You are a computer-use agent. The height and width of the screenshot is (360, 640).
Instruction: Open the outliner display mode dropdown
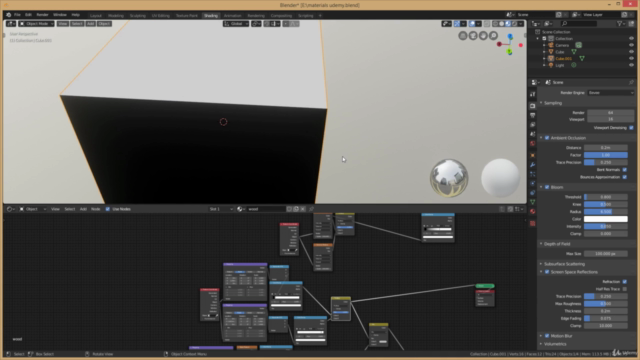pos(536,24)
